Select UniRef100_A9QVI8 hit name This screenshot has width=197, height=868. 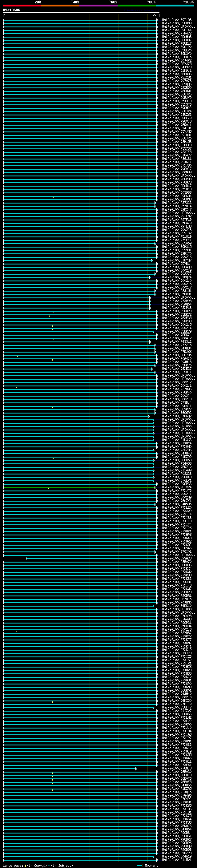pyautogui.click(x=177, y=121)
